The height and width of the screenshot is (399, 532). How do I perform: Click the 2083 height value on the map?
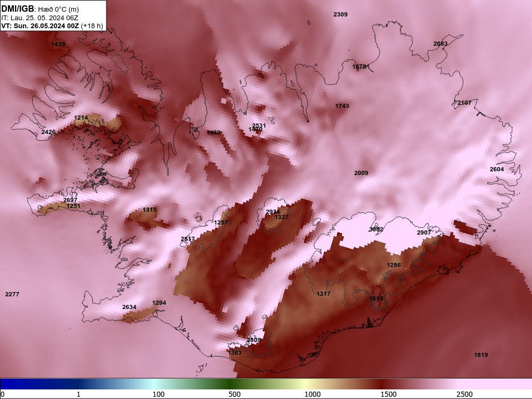pos(440,44)
